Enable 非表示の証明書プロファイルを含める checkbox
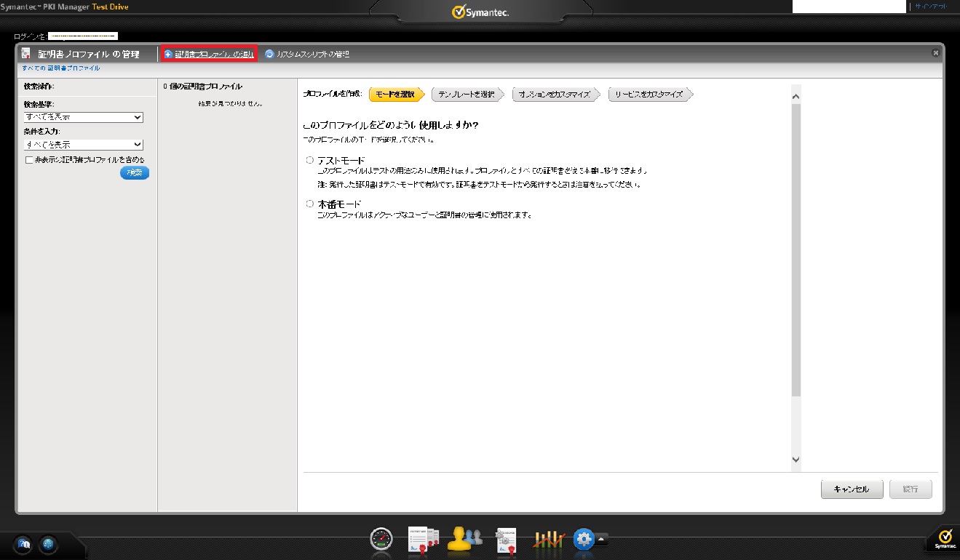960x560 pixels. tap(29, 160)
